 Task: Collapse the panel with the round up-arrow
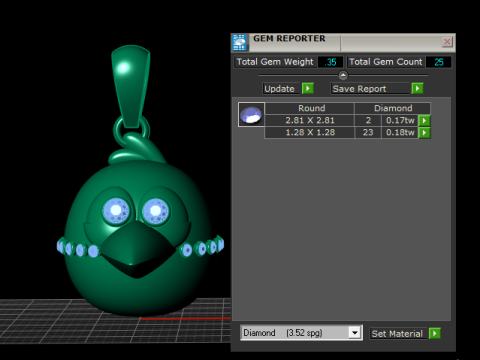pyautogui.click(x=343, y=75)
